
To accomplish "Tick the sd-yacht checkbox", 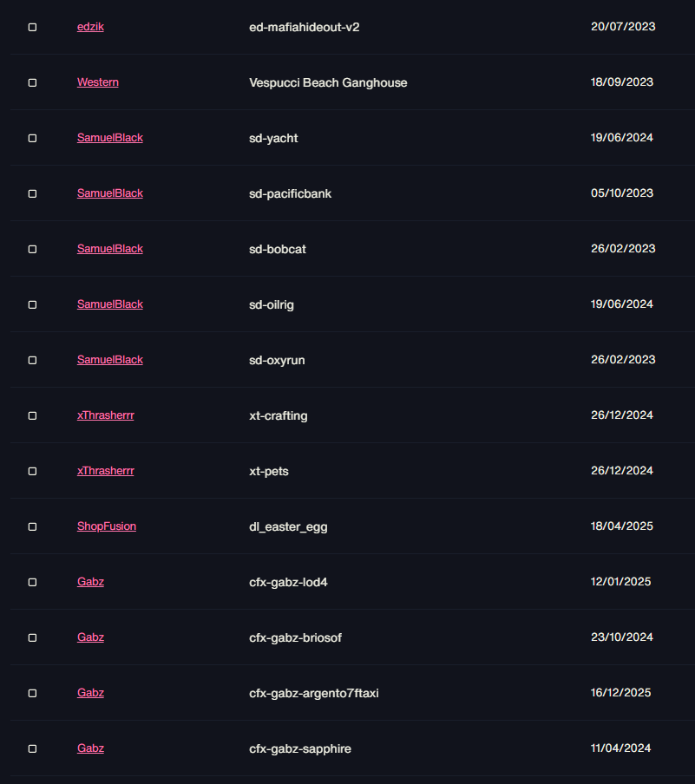I will pyautogui.click(x=32, y=138).
